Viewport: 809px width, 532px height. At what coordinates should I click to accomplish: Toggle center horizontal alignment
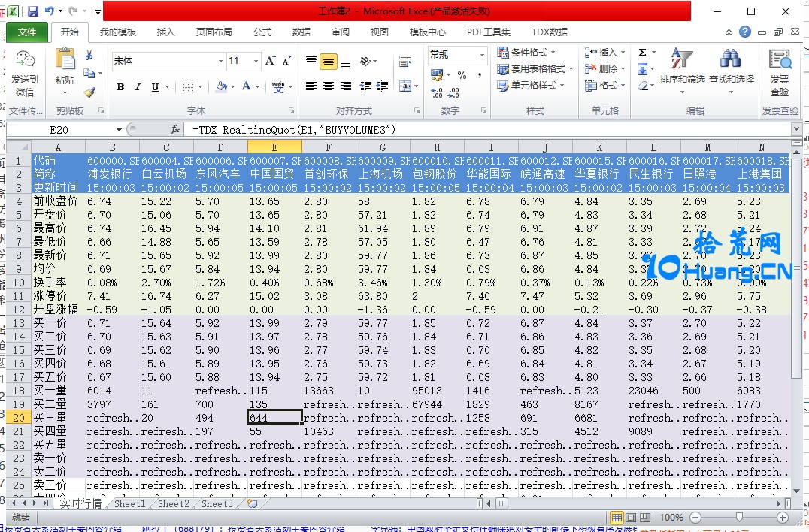[x=328, y=86]
